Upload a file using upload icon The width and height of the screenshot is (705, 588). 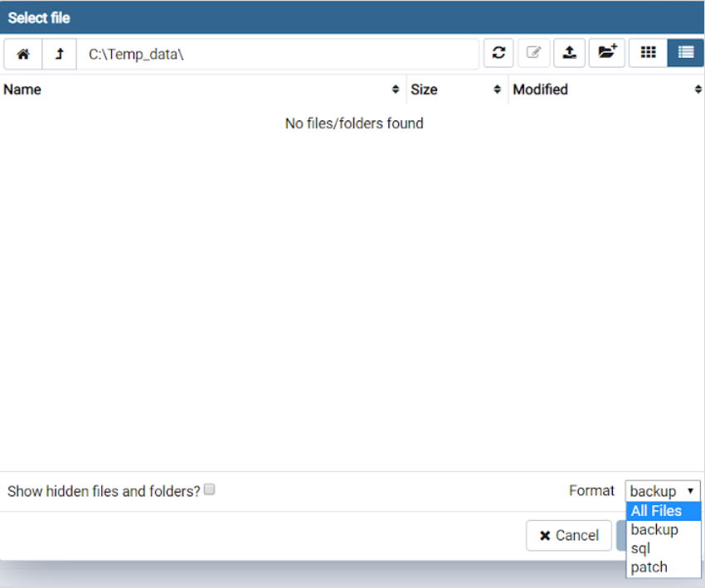pos(570,53)
